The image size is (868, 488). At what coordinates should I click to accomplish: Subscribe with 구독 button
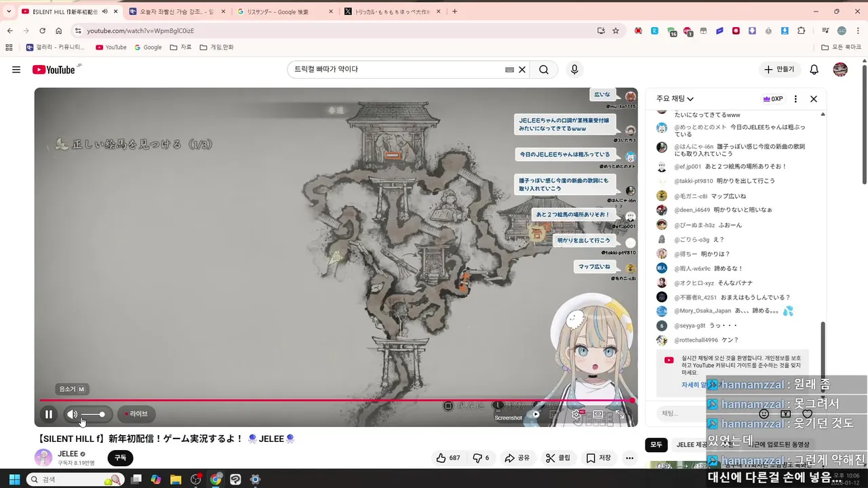click(x=120, y=458)
